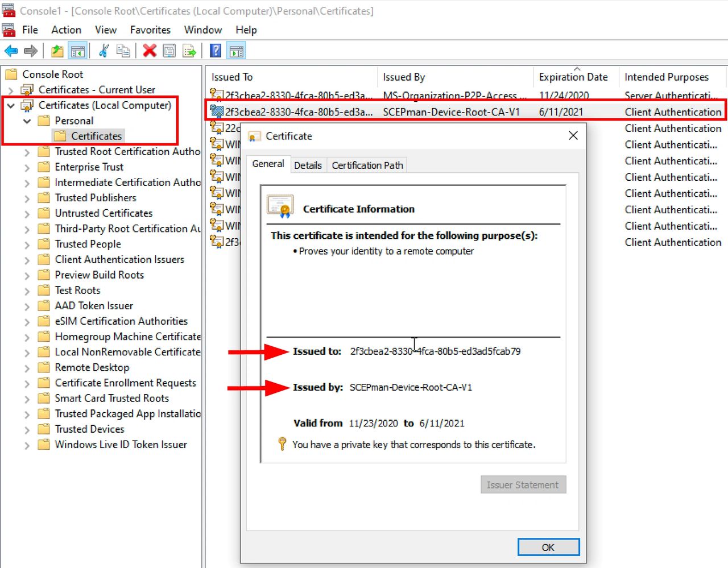This screenshot has width=728, height=568.
Task: Click the Export List toolbar icon
Action: coord(189,51)
